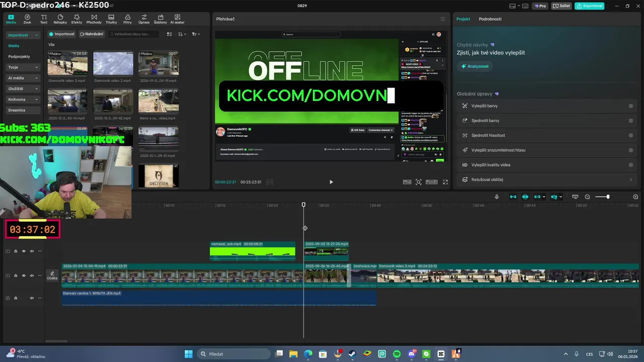The image size is (644, 362).
Task: Zoom in the timeline with plus icon
Action: [635, 197]
